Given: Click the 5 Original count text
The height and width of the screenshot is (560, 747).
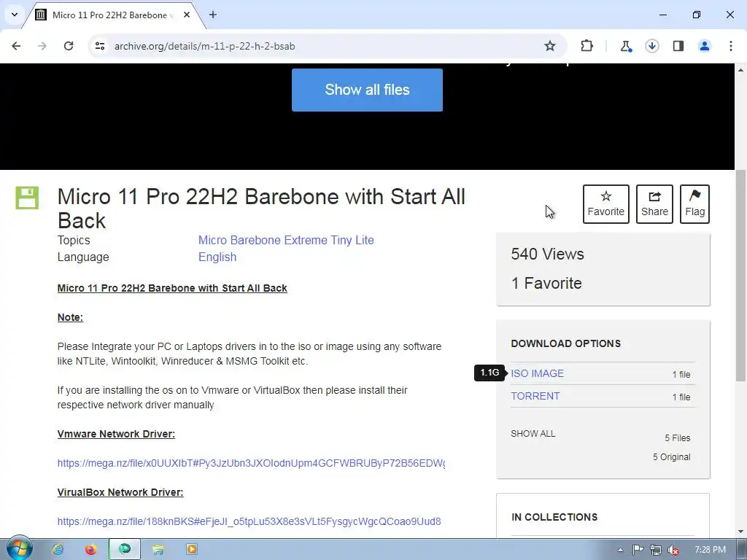Looking at the screenshot, I should click(x=672, y=457).
